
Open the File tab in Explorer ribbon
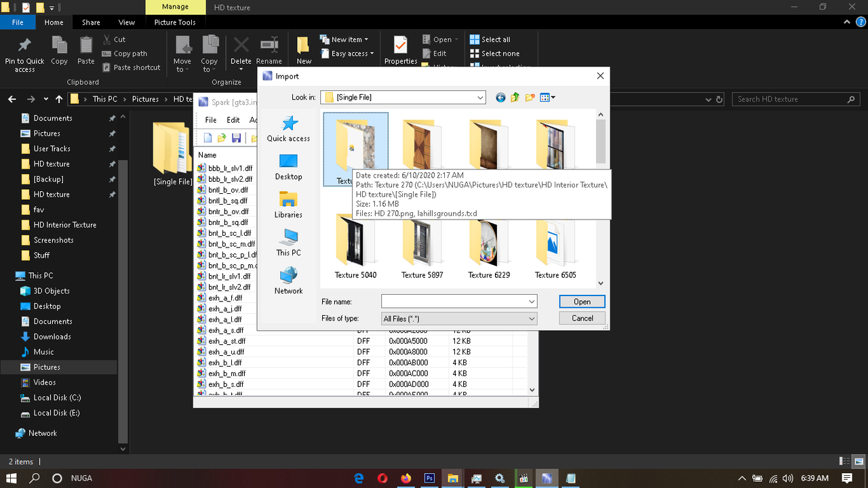18,22
